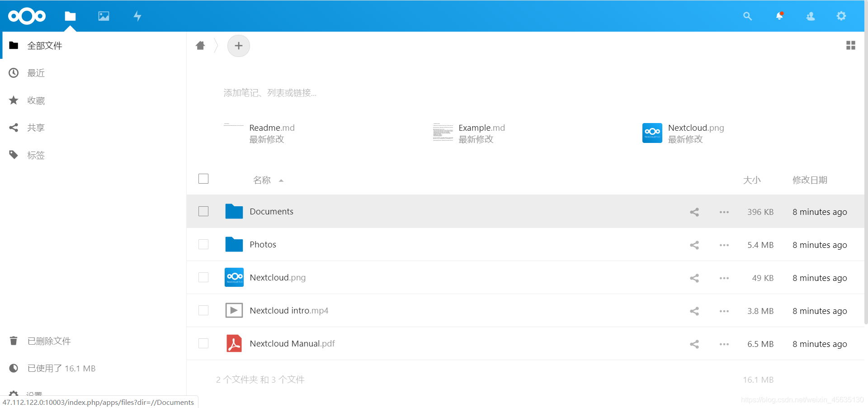Viewport: 868px width, 408px height.
Task: Check the Documents folder checkbox
Action: coord(203,211)
